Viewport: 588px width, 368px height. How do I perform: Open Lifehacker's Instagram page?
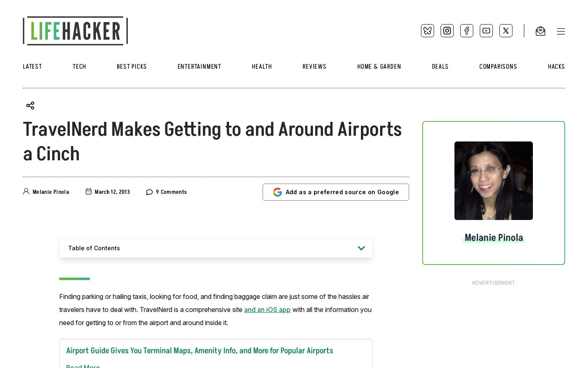click(447, 31)
